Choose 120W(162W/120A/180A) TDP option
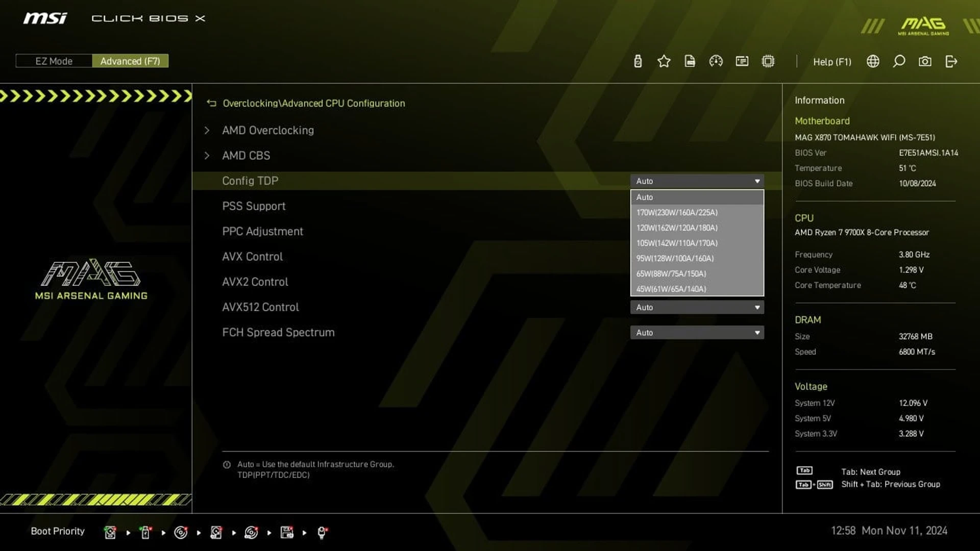Image resolution: width=980 pixels, height=551 pixels. [697, 228]
